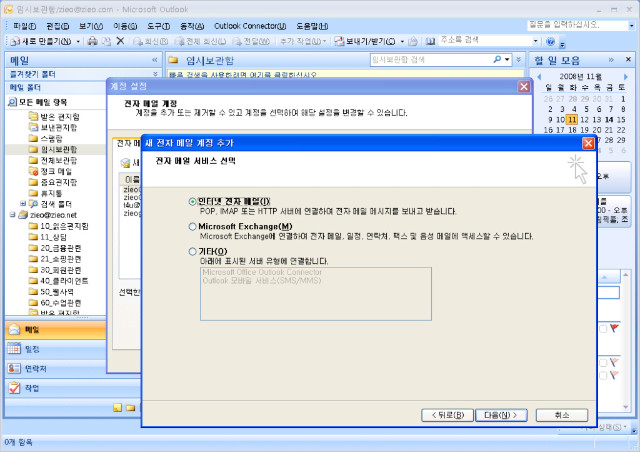640x452 pixels.
Task: Open the Contacts (연락처) navigation pane
Action: pyautogui.click(x=56, y=368)
